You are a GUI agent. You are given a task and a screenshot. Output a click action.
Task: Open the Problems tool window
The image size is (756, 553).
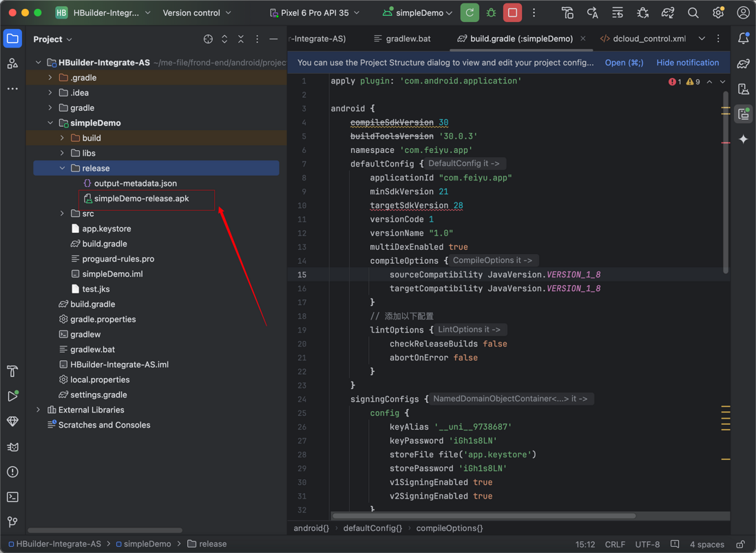12,472
